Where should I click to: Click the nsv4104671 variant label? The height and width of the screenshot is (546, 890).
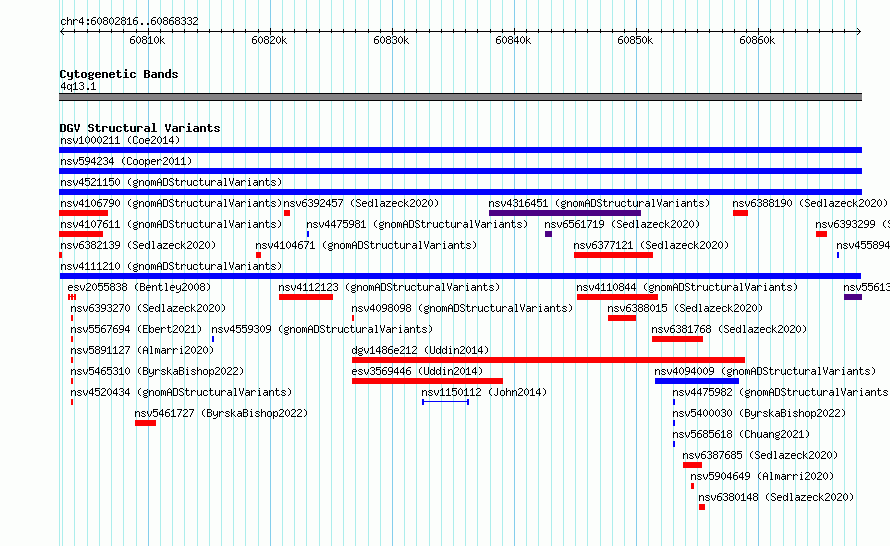pyautogui.click(x=366, y=245)
